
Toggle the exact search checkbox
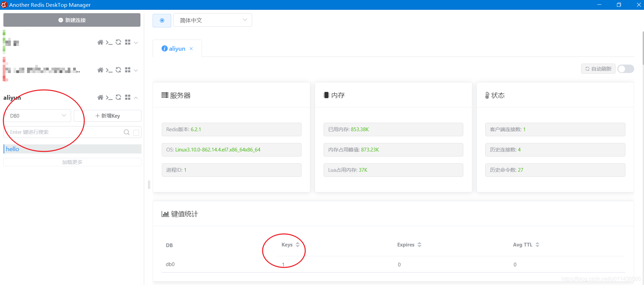[136, 133]
